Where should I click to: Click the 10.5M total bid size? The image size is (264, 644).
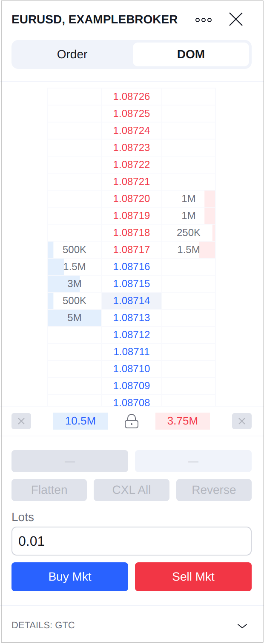(x=80, y=421)
